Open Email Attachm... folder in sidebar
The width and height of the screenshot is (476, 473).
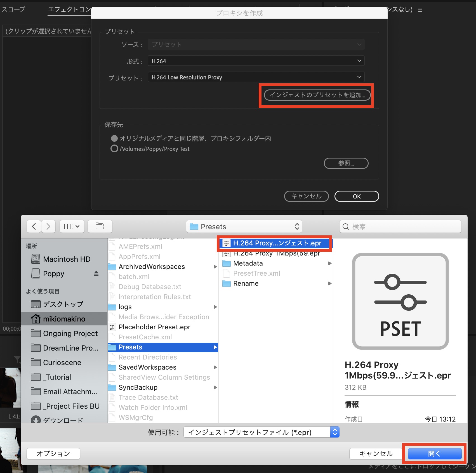click(64, 392)
